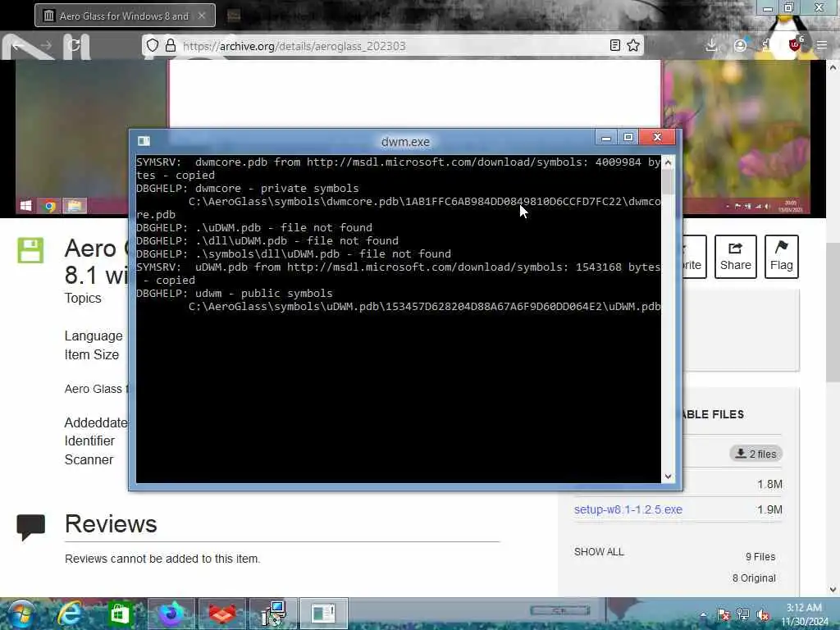Viewport: 840px width, 630px height.
Task: Click the 9 Files link
Action: click(760, 557)
